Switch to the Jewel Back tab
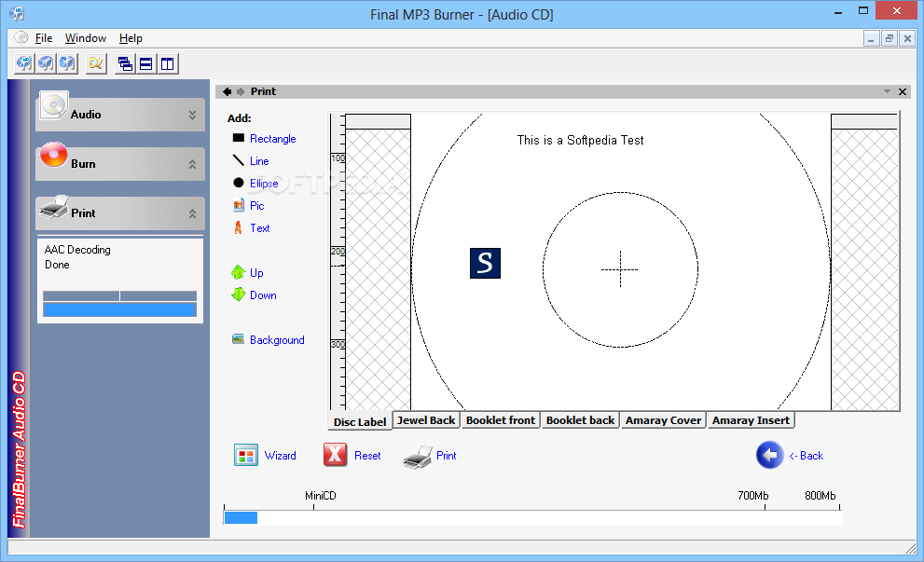 tap(426, 420)
